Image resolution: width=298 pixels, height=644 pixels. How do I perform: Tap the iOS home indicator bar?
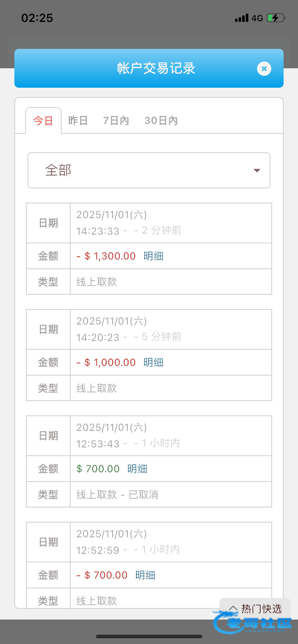tap(149, 636)
